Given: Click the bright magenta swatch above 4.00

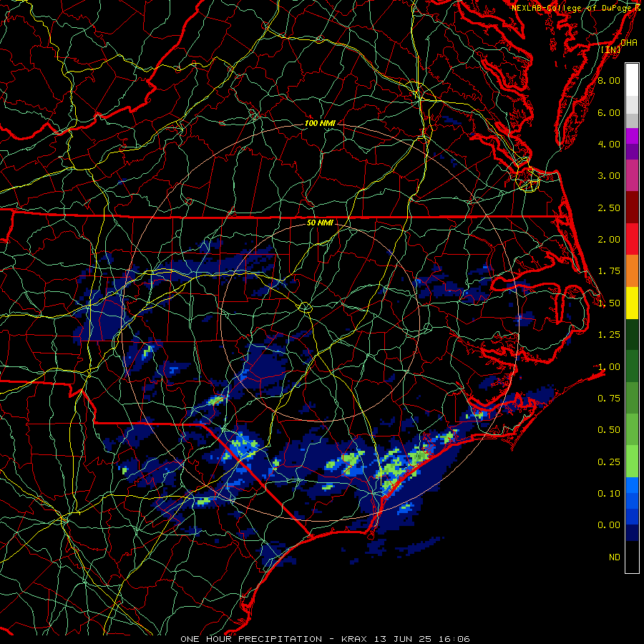Looking at the screenshot, I should pyautogui.click(x=632, y=136).
